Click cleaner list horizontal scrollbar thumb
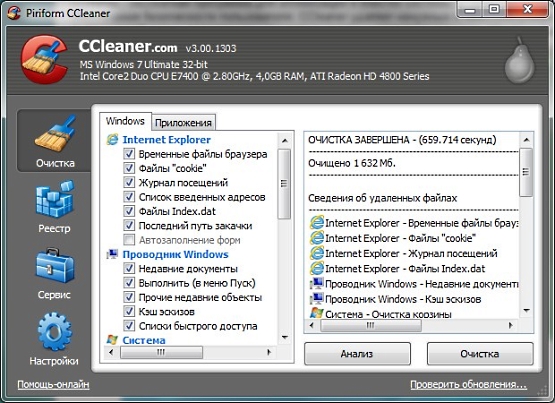Screen dimensions: 555x403 [161, 352]
